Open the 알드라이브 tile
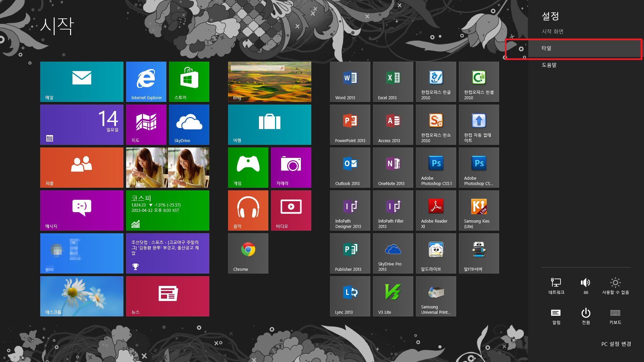This screenshot has height=362, width=644. [x=436, y=253]
